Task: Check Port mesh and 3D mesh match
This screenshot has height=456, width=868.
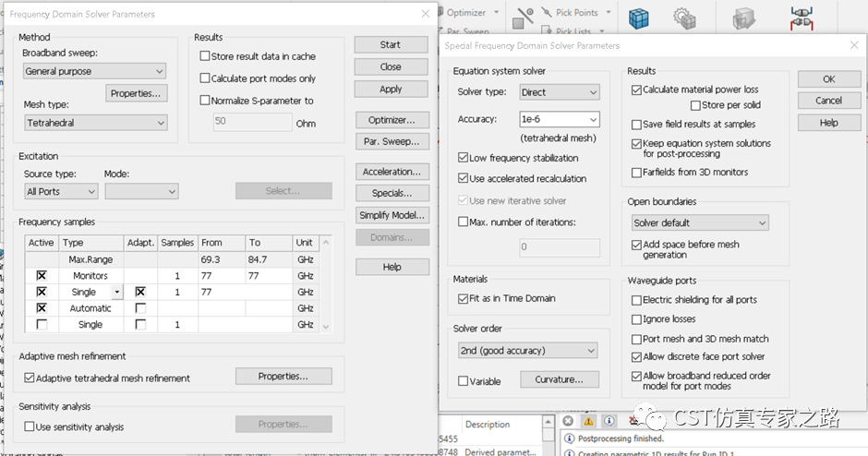Action: (x=636, y=339)
